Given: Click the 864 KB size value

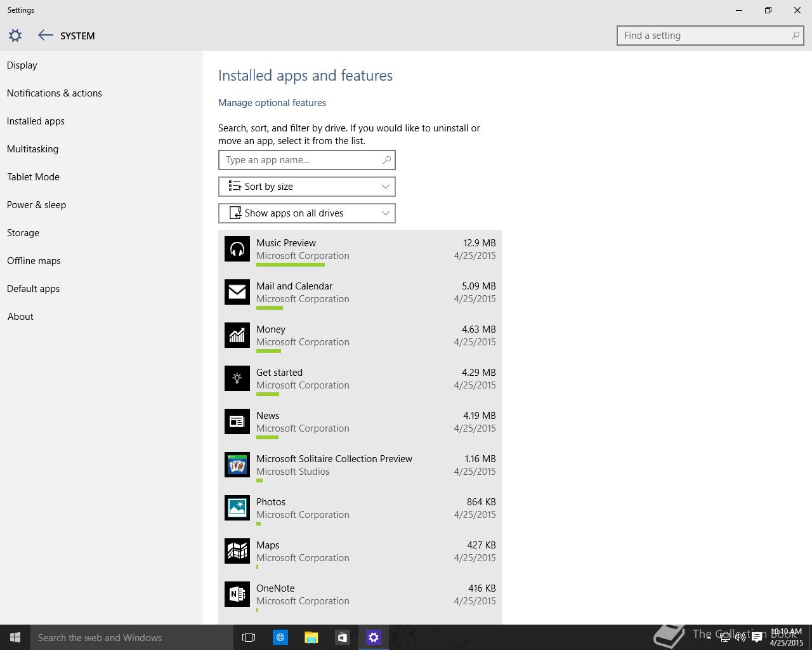Looking at the screenshot, I should pyautogui.click(x=481, y=502).
